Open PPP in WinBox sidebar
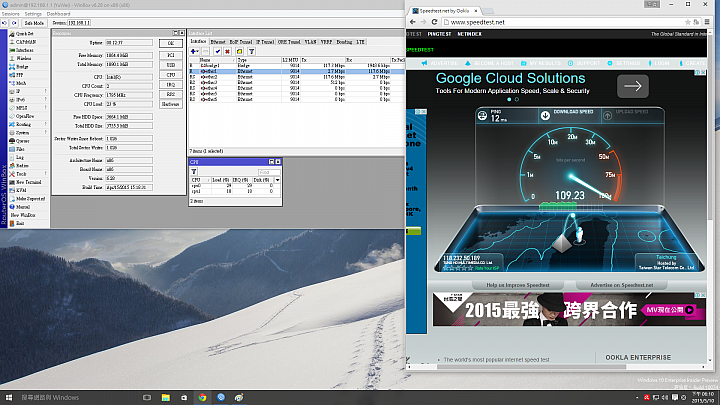Viewport: 720px width, 405px height. pyautogui.click(x=20, y=75)
